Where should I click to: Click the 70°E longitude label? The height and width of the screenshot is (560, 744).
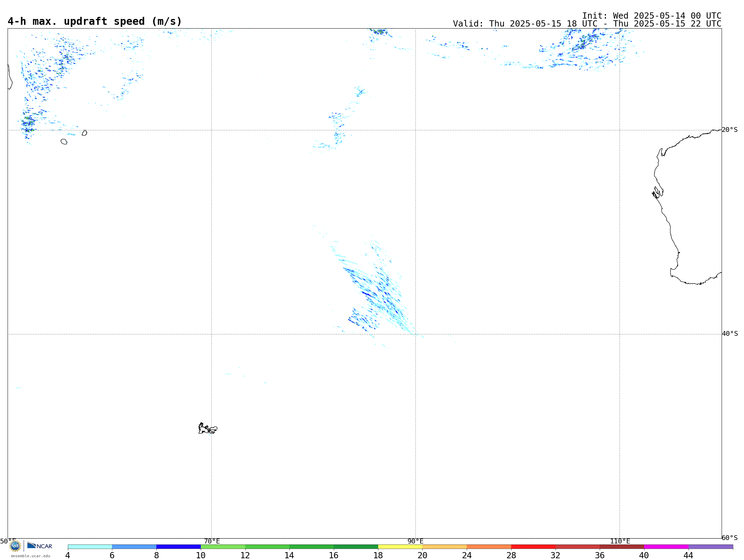point(212,541)
